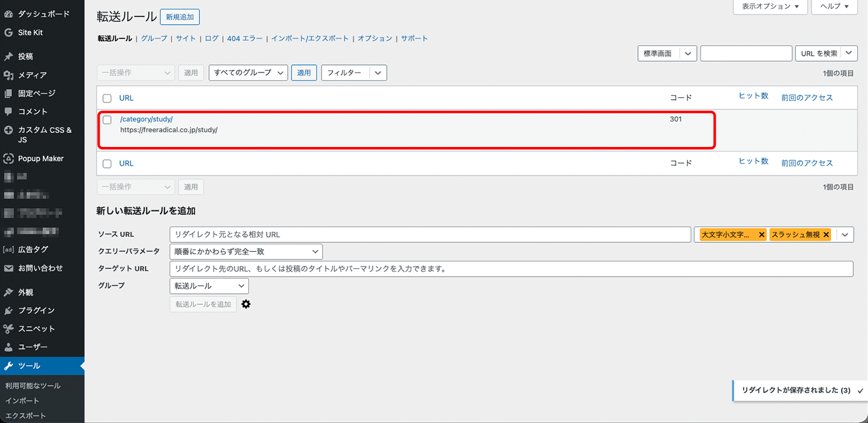The height and width of the screenshot is (423, 868).
Task: Remove the スラッシュ無視 tag with X
Action: pos(826,235)
